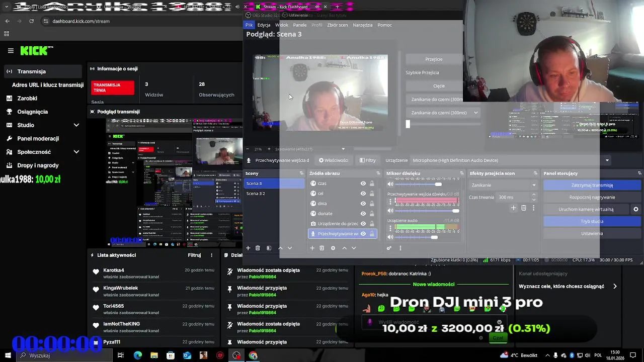Image resolution: width=644 pixels, height=362 pixels.
Task: Open the emoji picker in Kick chat
Action: (499, 322)
